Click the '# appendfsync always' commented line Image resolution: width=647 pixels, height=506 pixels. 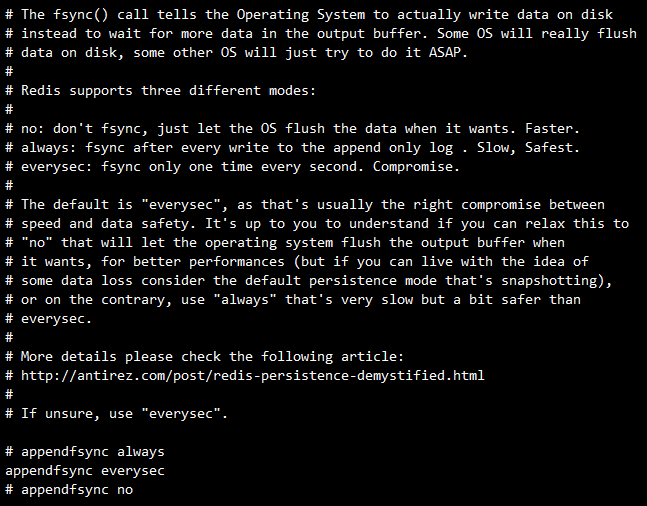pos(85,452)
